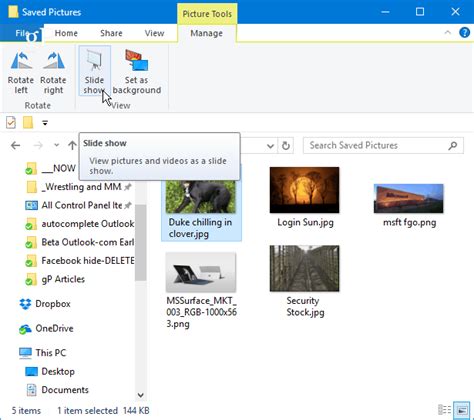Go back with the left arrow icon
The height and width of the screenshot is (420, 474).
[x=16, y=145]
